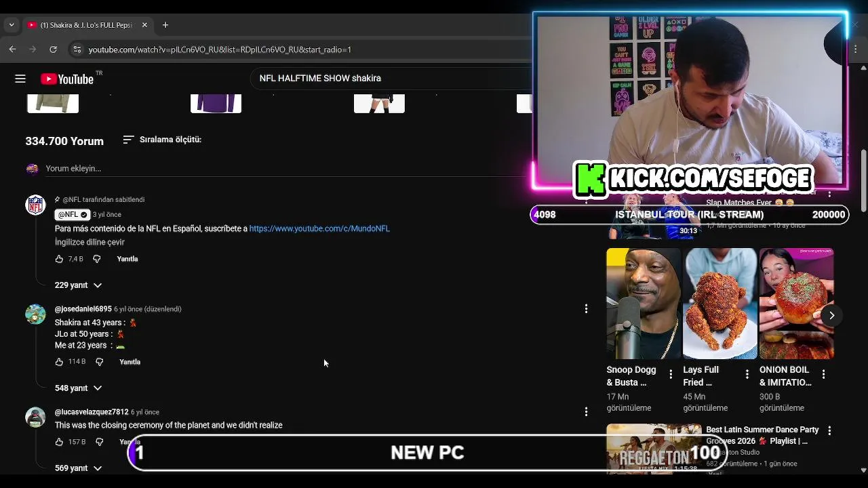
Task: Open the @lucasvelazquez7812 avatar
Action: coord(35,417)
